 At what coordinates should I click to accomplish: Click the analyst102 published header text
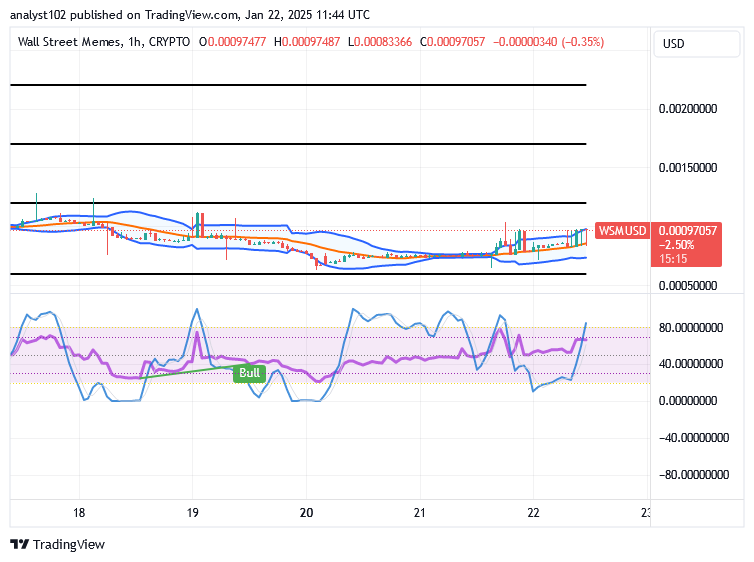(x=190, y=15)
